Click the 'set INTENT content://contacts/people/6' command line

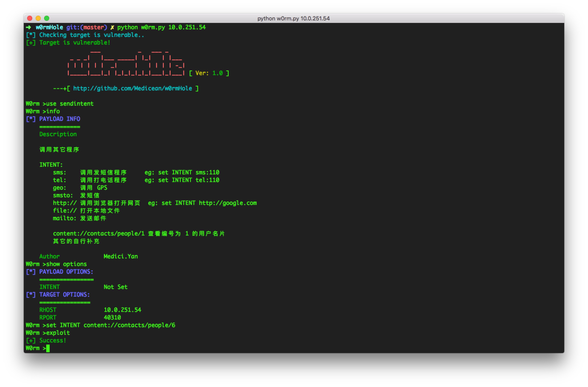[x=111, y=325]
